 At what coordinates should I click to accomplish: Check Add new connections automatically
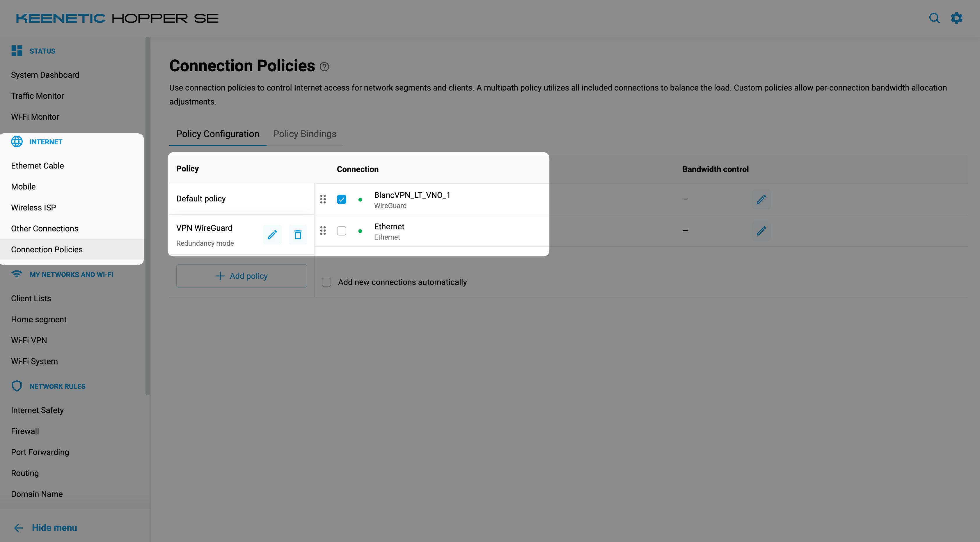click(326, 282)
